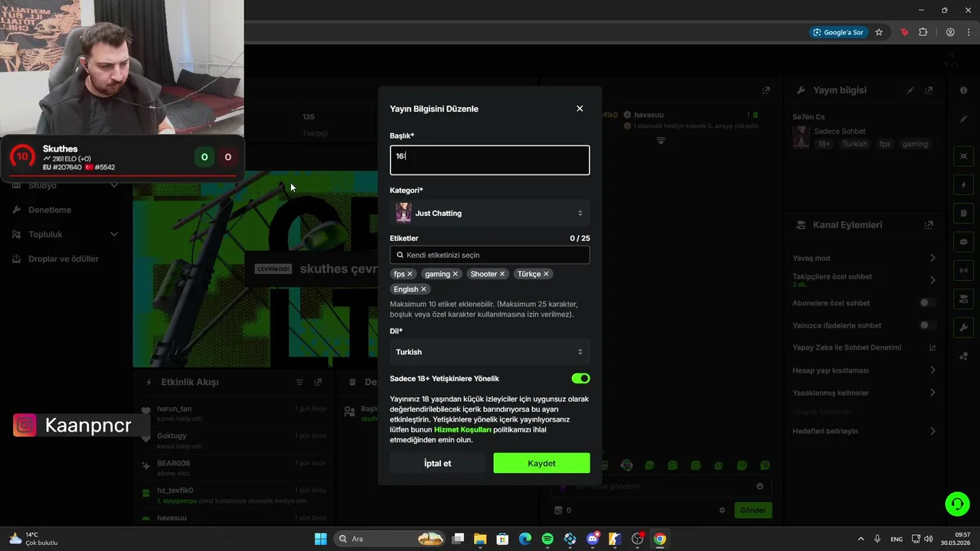Open the Hizmet Koşulları link
980x551 pixels.
(462, 430)
